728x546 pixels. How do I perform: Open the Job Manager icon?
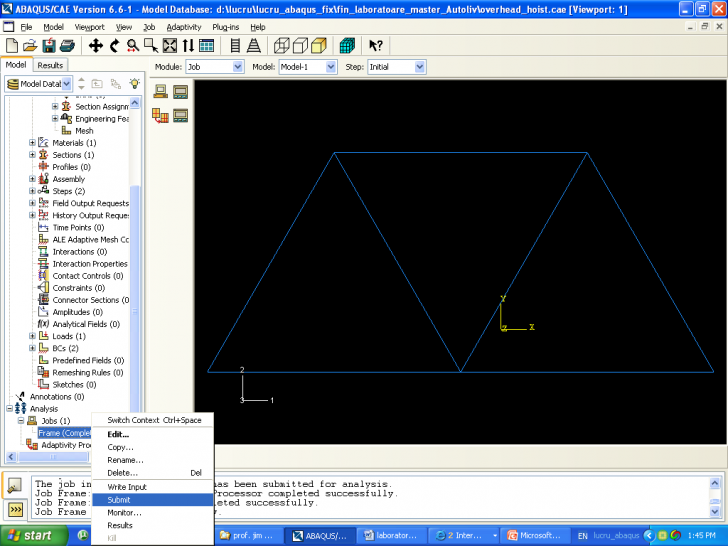(180, 92)
